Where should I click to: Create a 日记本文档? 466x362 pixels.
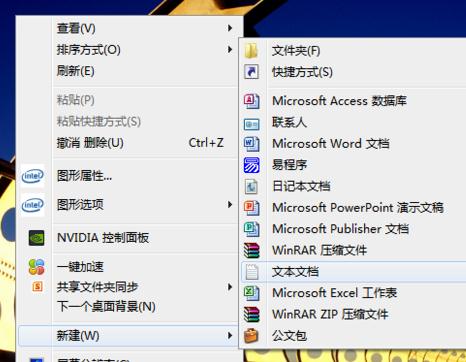(x=353, y=186)
